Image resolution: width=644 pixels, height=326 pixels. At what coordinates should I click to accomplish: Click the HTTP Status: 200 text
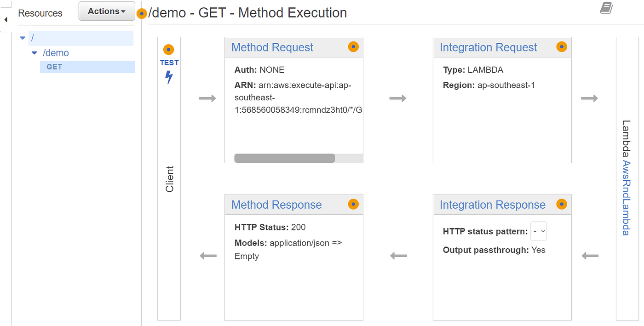click(270, 227)
